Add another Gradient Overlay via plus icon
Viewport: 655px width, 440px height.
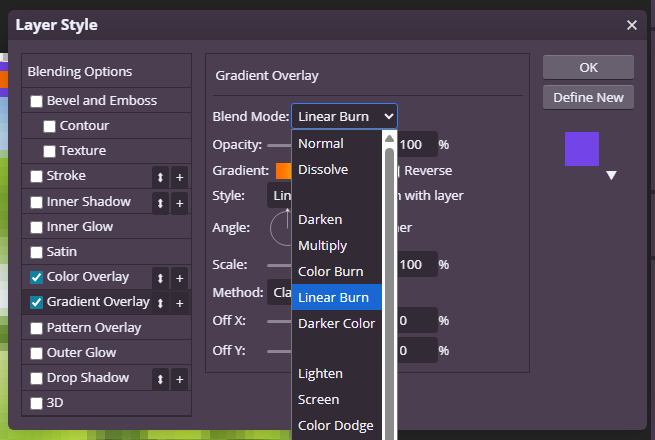[180, 303]
